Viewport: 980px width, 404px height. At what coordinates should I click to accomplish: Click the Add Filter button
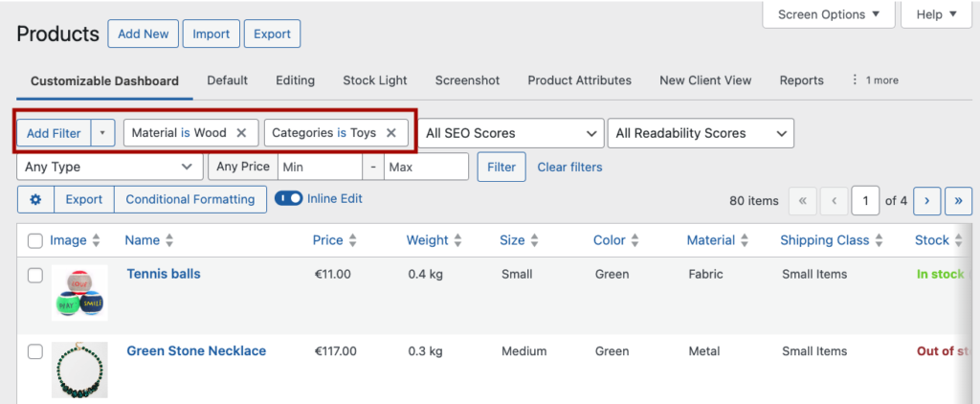[54, 133]
